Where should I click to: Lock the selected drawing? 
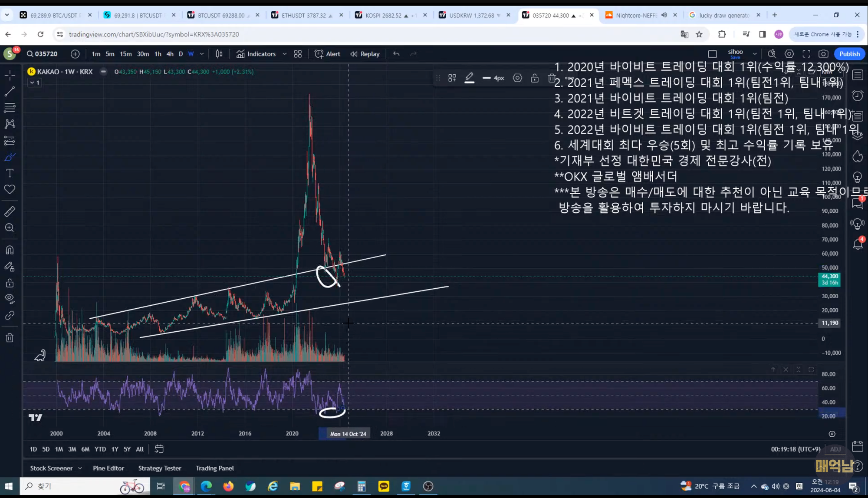pos(535,78)
